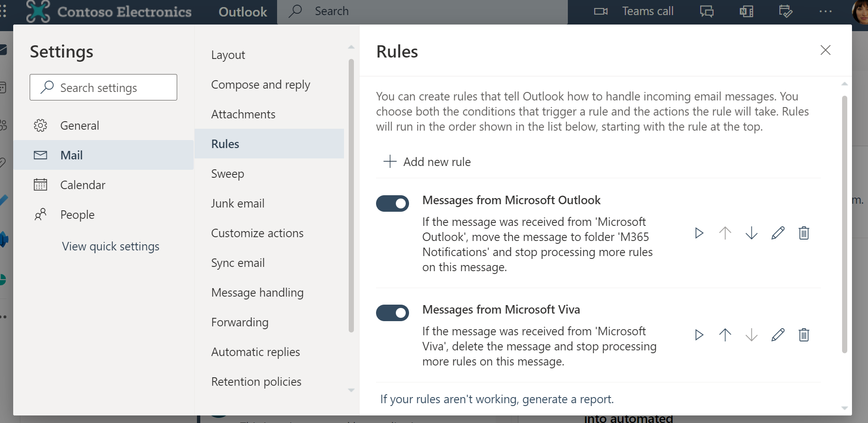Select Rules in mail settings
Viewport: 868px width, 423px height.
pyautogui.click(x=270, y=144)
